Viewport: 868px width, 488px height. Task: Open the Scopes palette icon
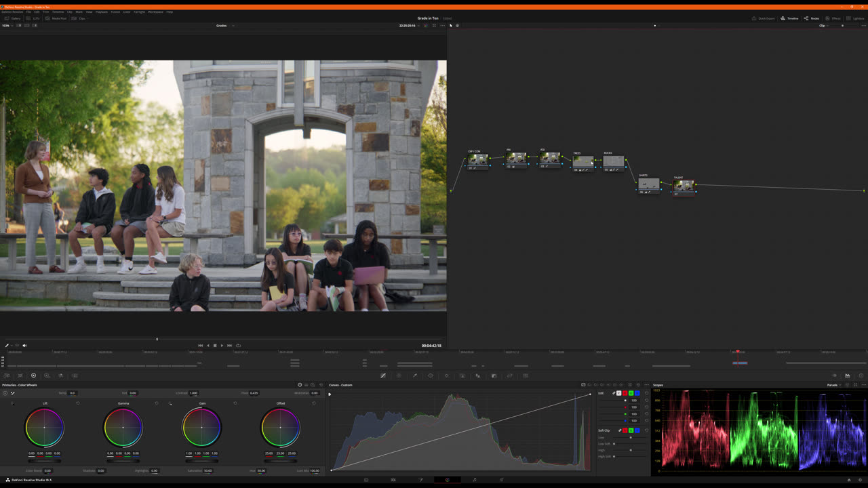tap(847, 375)
